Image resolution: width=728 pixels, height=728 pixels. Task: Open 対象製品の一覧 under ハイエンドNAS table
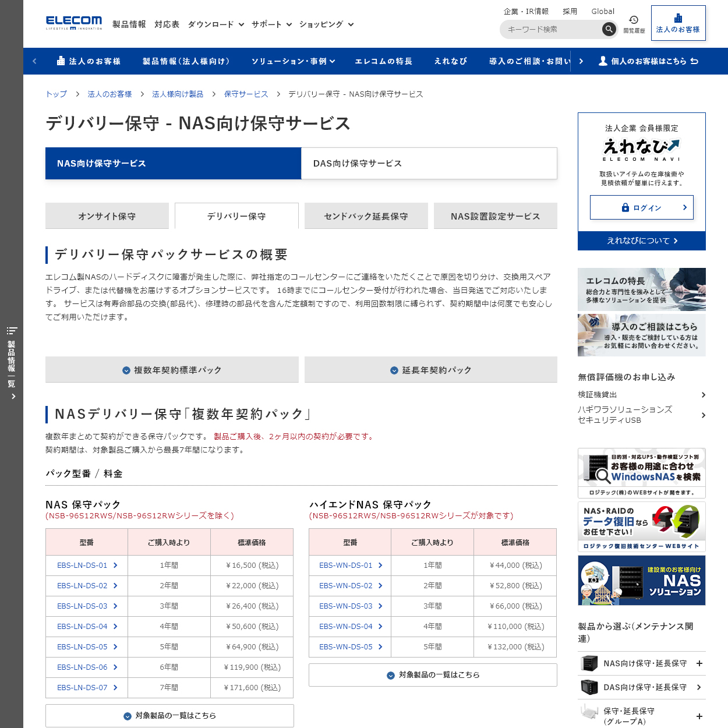pos(433,675)
